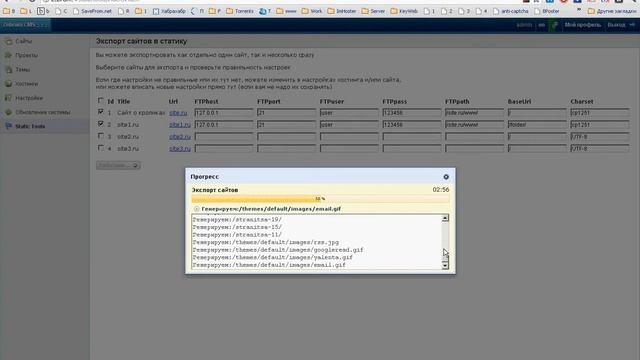Viewport: 640px width, 360px height.
Task: Open the Хабрахабр bookmark
Action: point(169,11)
